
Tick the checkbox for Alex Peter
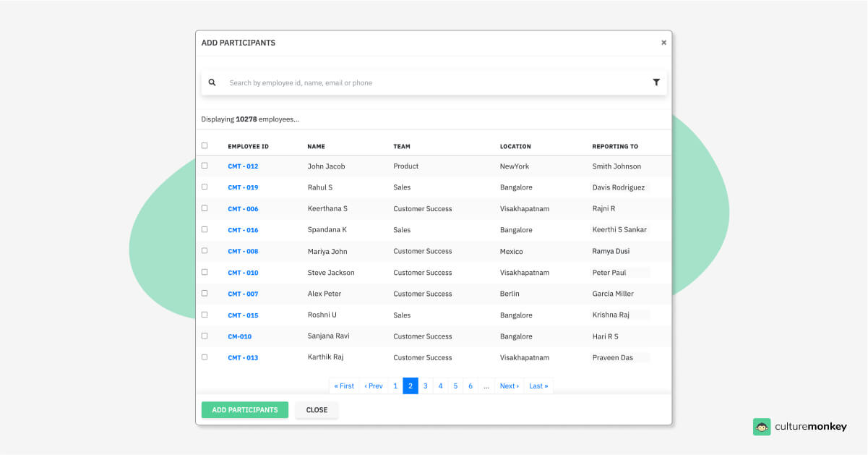(205, 293)
